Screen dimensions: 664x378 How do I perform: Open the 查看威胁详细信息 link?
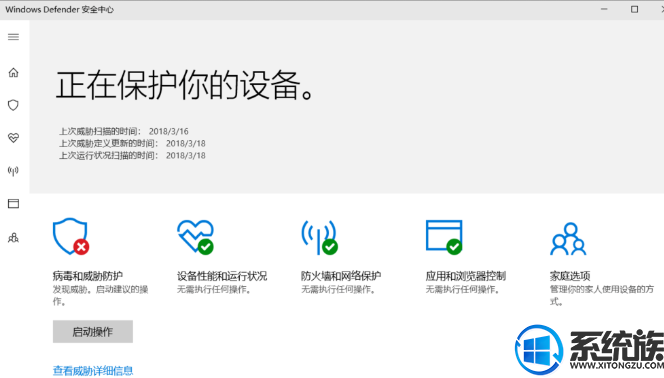[93, 371]
